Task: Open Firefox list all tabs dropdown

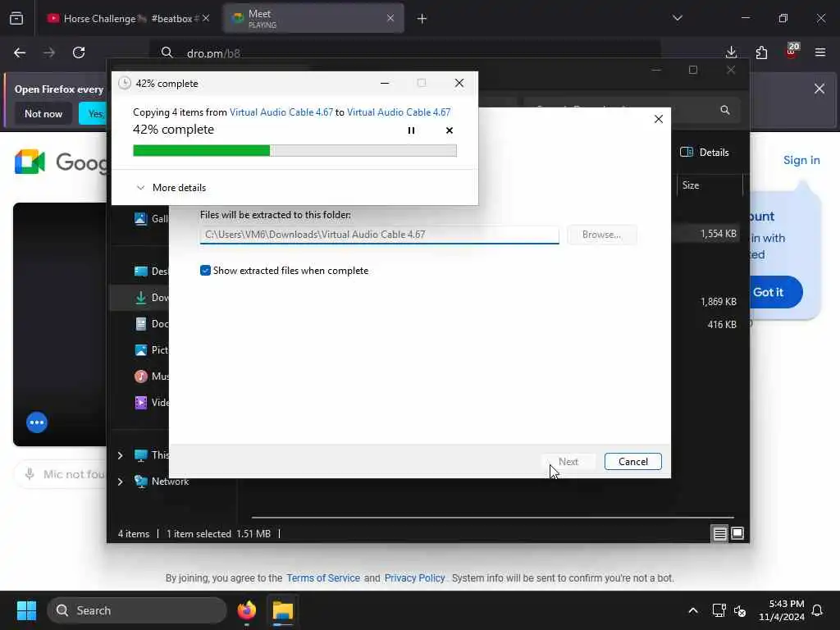Action: click(677, 18)
